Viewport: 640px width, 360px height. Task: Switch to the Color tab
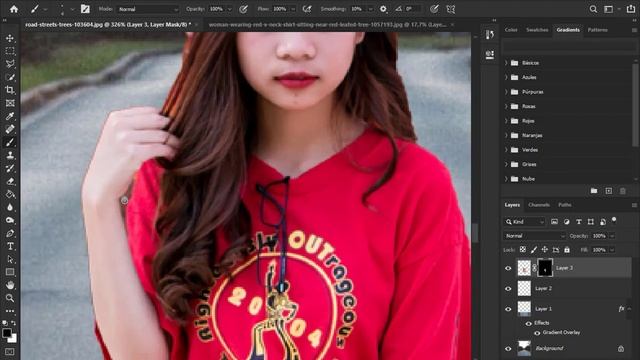pos(511,30)
